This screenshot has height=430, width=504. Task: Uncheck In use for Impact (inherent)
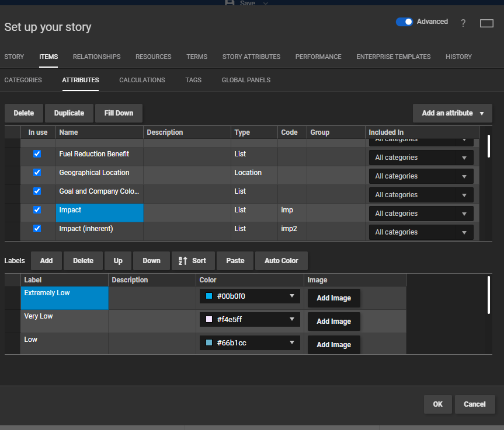[x=37, y=228]
